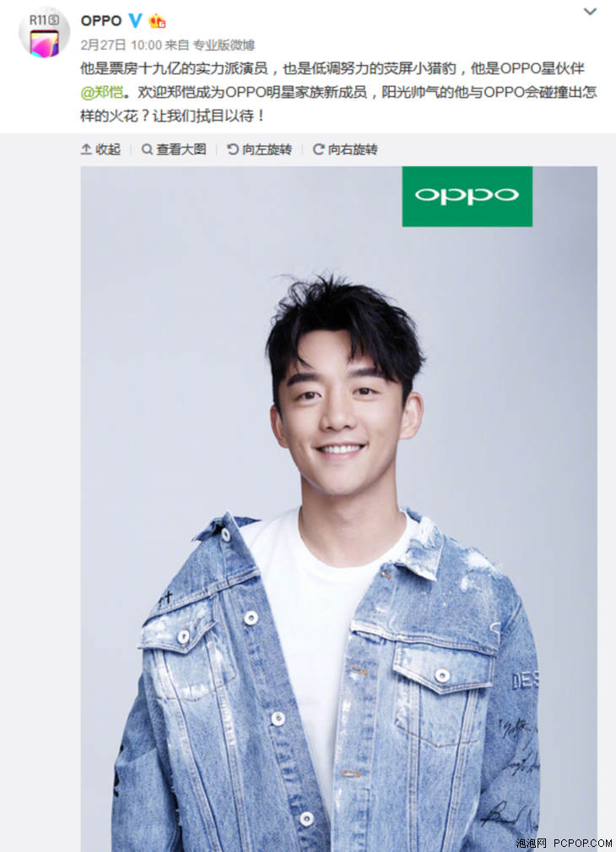Rotate image left with 向左旋转
The width and height of the screenshot is (616, 852).
(259, 149)
